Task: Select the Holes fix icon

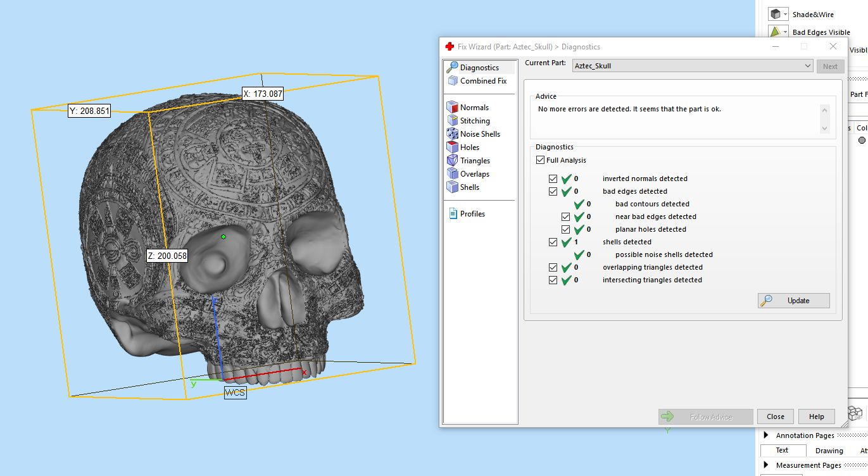Action: point(452,147)
